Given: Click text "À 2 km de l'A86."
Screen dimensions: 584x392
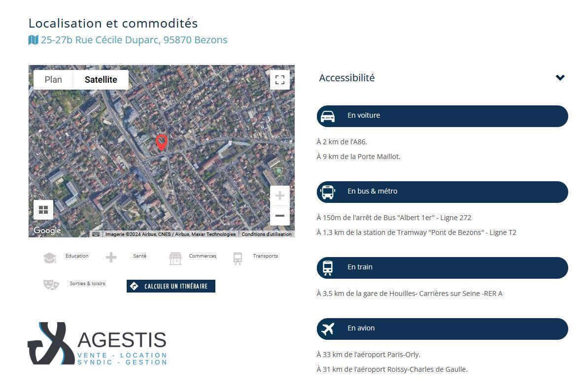Looking at the screenshot, I should [x=342, y=142].
